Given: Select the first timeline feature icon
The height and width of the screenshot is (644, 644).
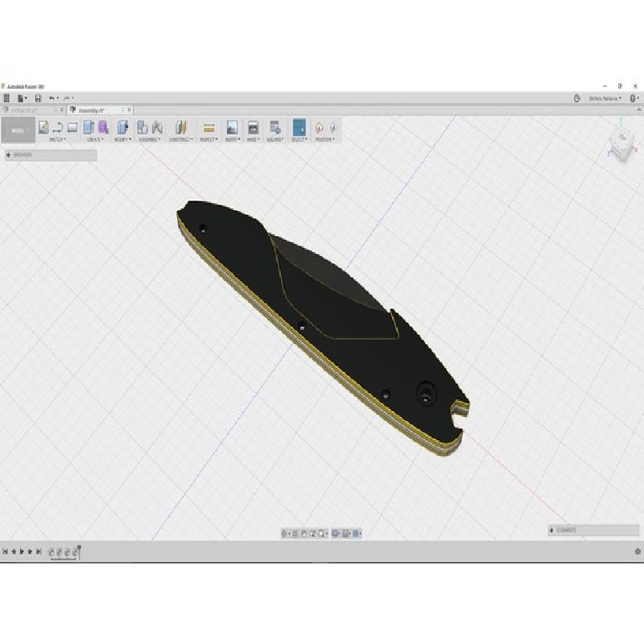Looking at the screenshot, I should pyautogui.click(x=51, y=552).
